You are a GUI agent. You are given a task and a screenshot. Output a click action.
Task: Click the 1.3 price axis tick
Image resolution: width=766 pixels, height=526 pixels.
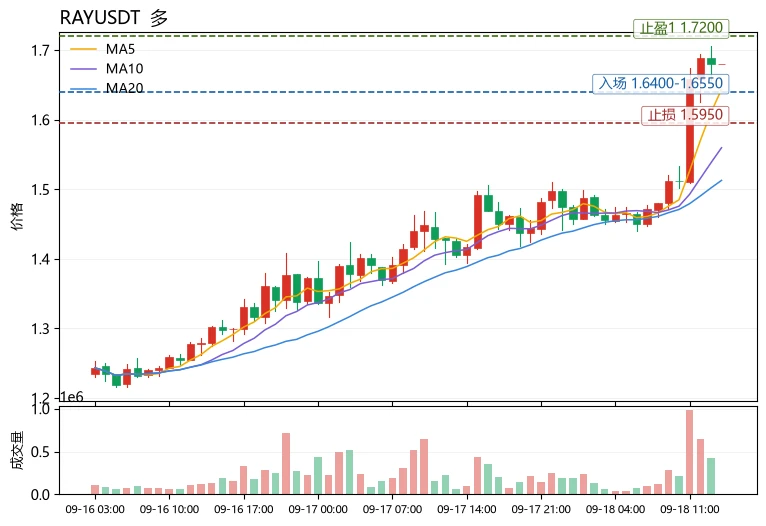pos(41,329)
